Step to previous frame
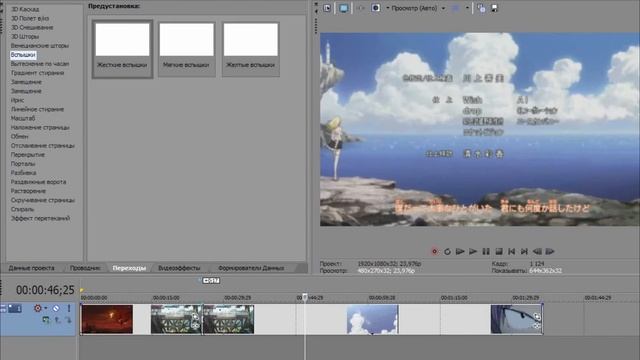This screenshot has height=360, width=640. [x=537, y=251]
